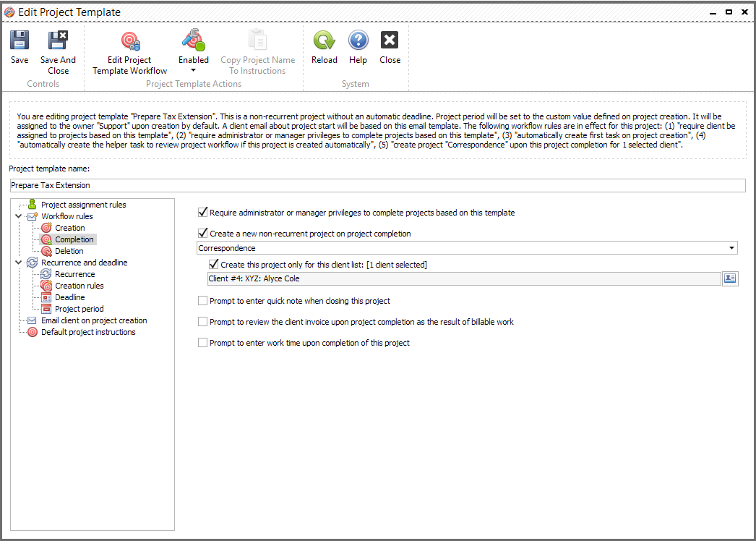Click the Workflow rules envelope icon
Screen dimensions: 756x541
tap(33, 216)
